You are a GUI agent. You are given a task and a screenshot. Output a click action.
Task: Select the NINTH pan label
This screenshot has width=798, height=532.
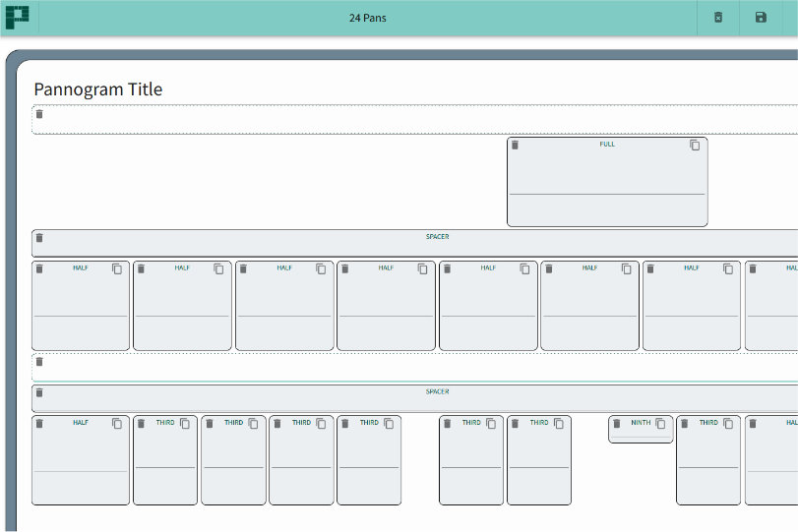[x=641, y=423]
